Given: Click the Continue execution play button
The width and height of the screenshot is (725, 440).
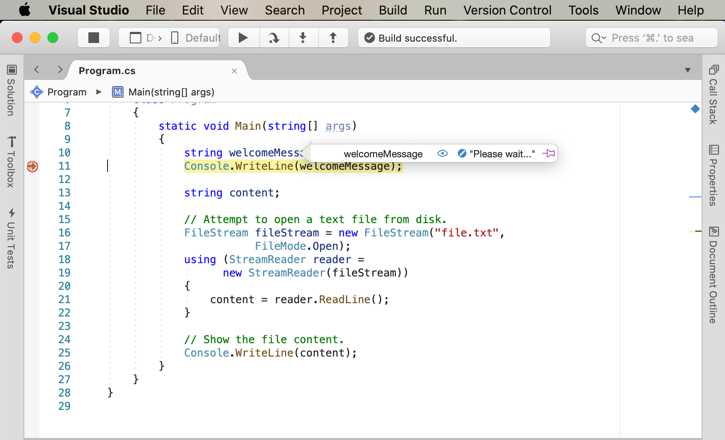Looking at the screenshot, I should (x=243, y=37).
